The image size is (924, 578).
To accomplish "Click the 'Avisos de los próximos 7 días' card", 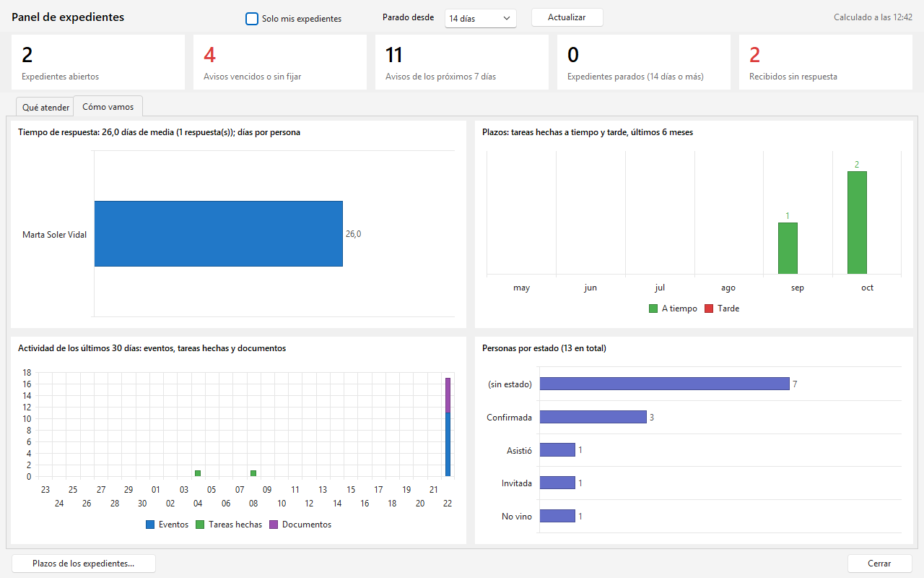I will pos(462,62).
